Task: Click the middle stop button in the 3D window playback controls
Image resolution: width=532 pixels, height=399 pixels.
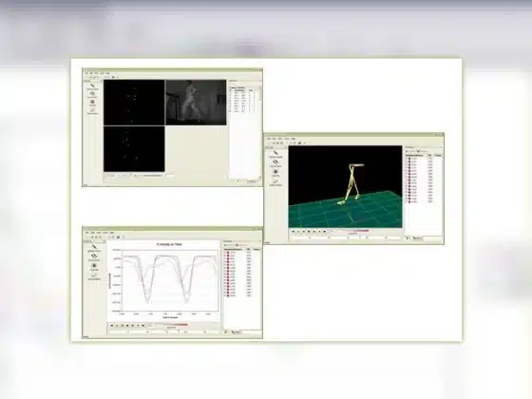Action: click(x=309, y=232)
